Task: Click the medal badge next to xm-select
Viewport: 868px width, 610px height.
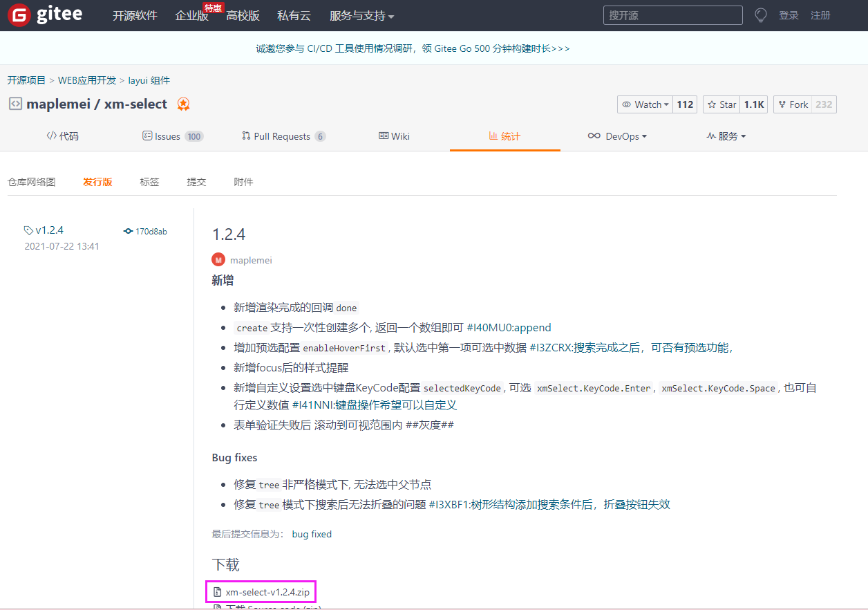Action: (183, 104)
